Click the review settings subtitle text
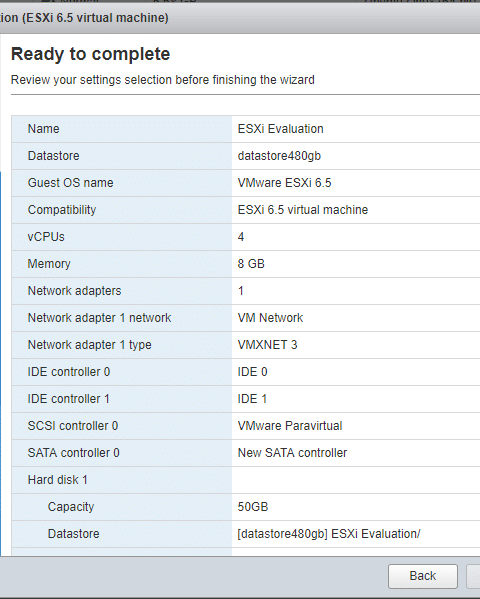 coord(163,80)
